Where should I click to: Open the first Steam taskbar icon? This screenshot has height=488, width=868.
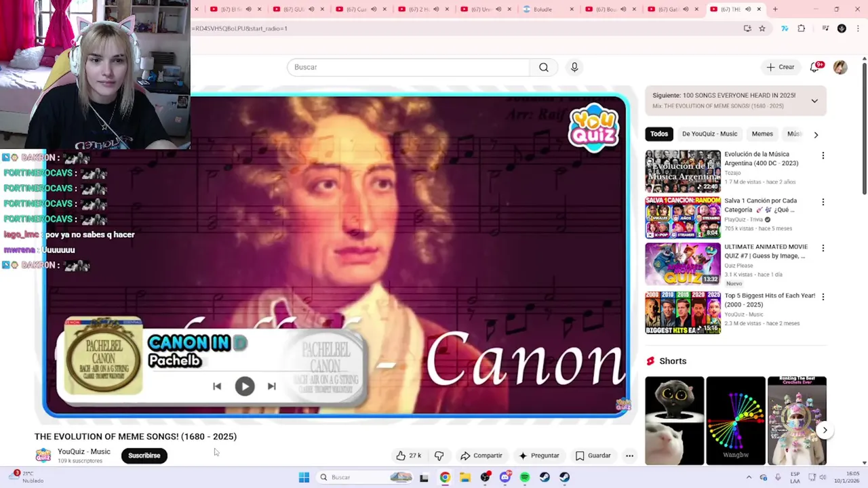coord(545,477)
